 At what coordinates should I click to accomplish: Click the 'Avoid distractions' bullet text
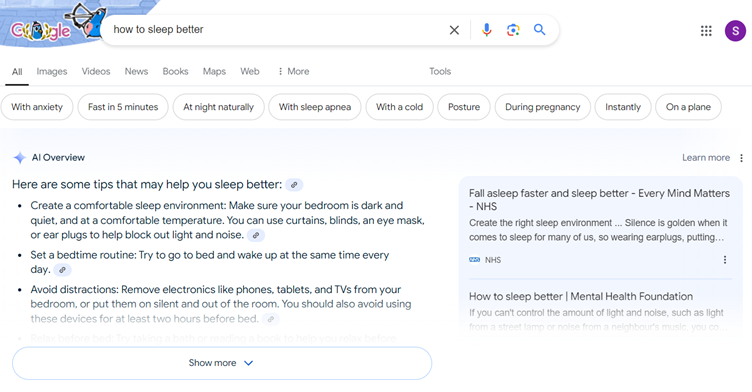tap(221, 304)
